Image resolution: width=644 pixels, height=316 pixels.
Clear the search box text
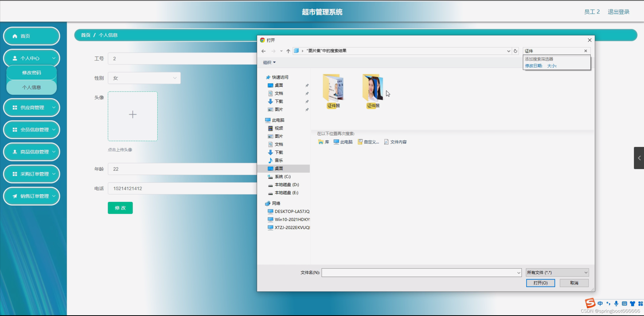click(x=586, y=51)
